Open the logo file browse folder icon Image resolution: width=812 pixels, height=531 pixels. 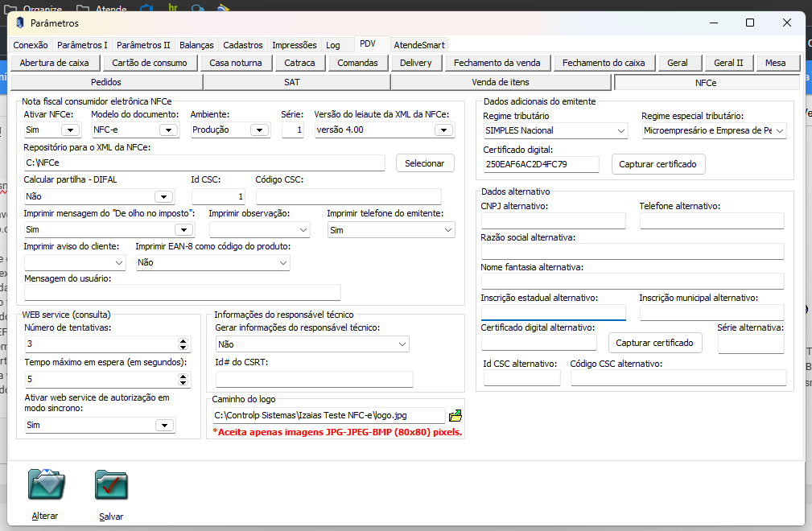point(455,416)
